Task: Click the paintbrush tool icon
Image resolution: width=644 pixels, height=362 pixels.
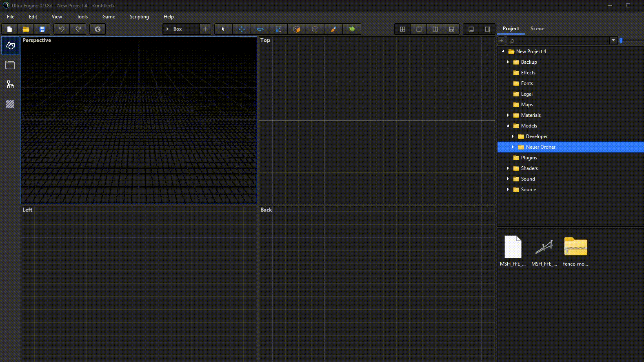Action: coord(333,29)
